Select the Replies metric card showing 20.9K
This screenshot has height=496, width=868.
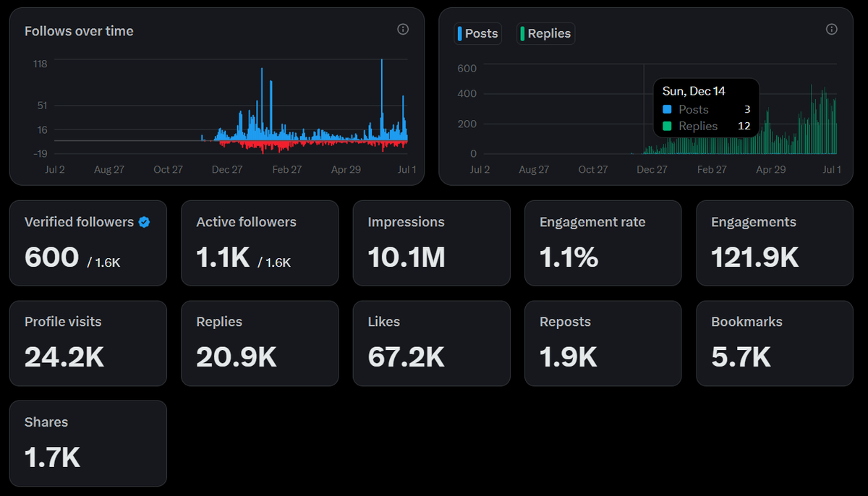(260, 343)
